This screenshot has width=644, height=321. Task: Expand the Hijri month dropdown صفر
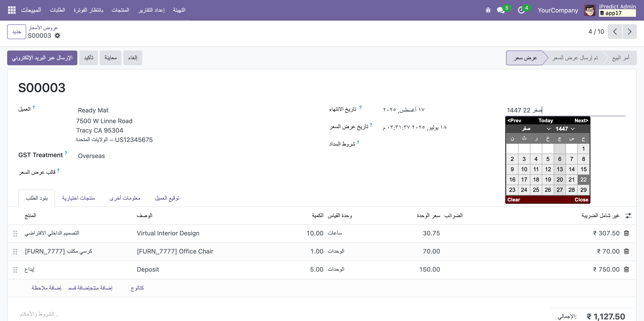click(x=536, y=129)
